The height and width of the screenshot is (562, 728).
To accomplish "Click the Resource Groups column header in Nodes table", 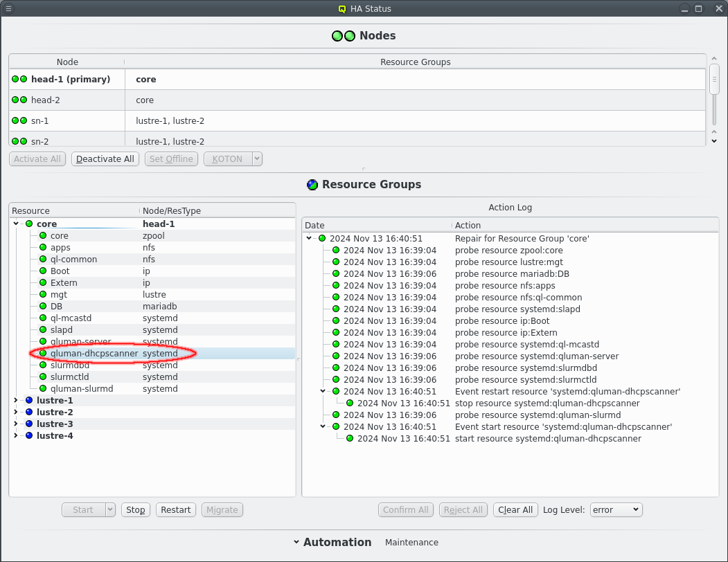I will (416, 62).
